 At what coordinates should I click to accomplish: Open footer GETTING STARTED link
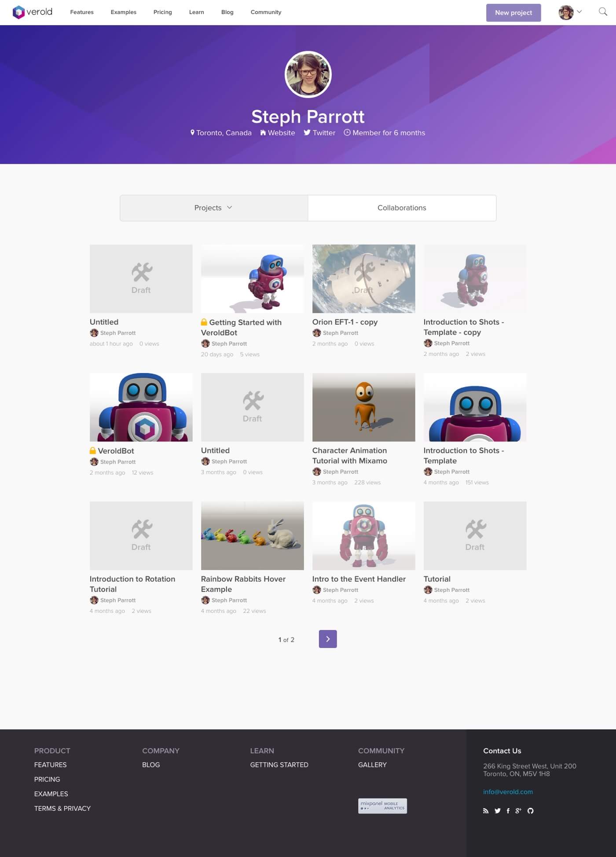click(x=279, y=765)
